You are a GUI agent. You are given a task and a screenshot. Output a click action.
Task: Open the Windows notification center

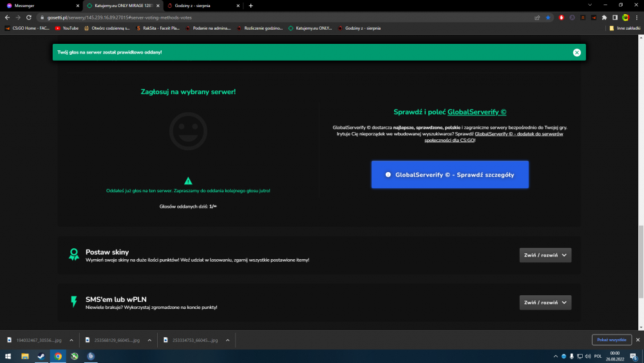[634, 357]
